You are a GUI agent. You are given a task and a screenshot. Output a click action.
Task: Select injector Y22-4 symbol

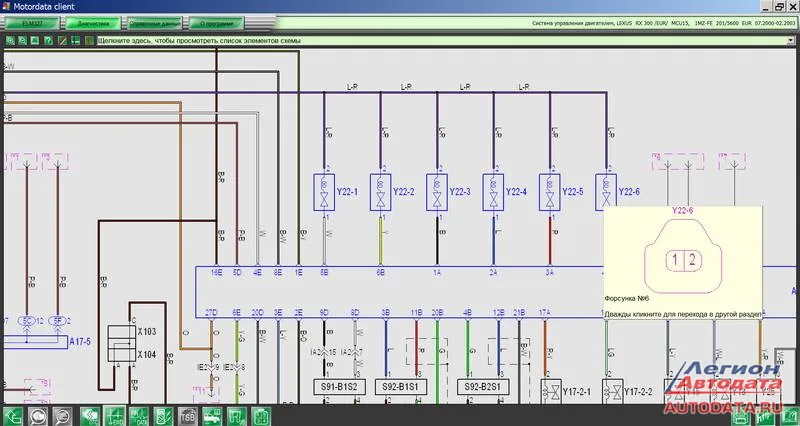click(x=493, y=192)
